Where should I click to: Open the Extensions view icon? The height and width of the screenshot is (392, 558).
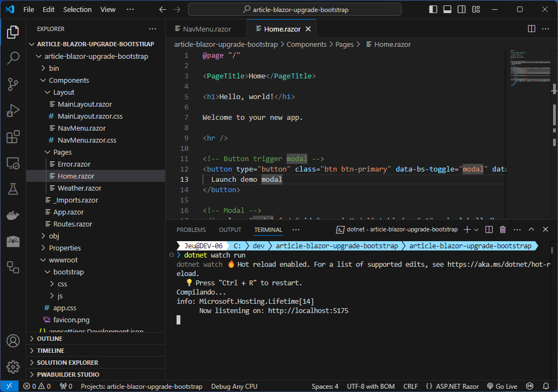point(13,137)
